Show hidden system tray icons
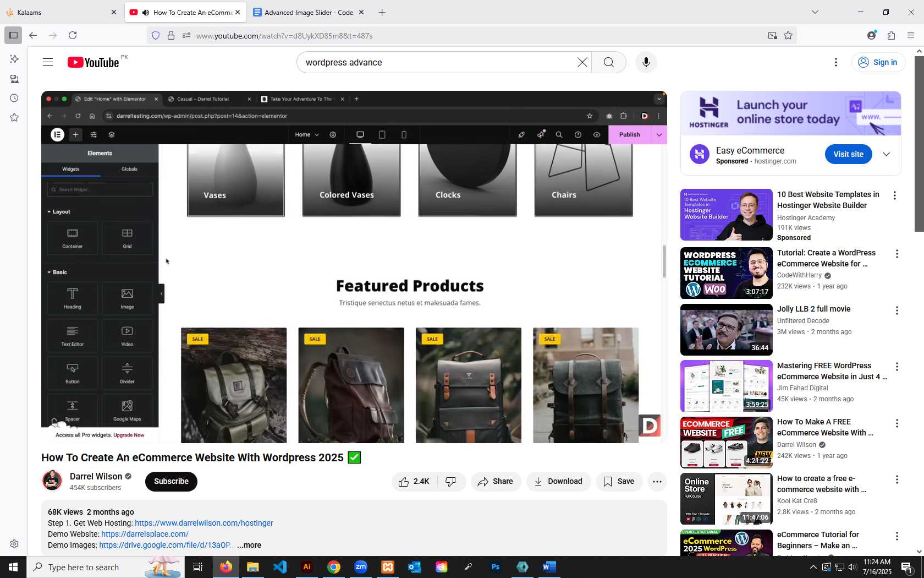Image resolution: width=924 pixels, height=578 pixels. click(813, 567)
